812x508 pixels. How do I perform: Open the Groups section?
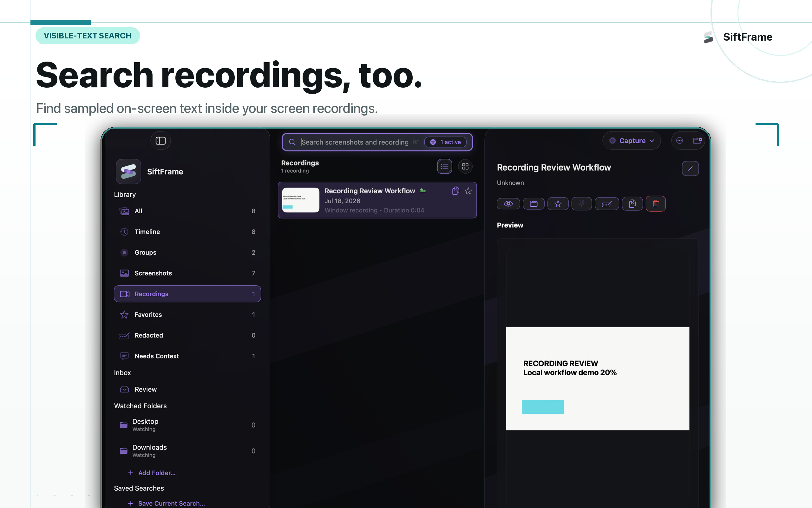tap(187, 252)
